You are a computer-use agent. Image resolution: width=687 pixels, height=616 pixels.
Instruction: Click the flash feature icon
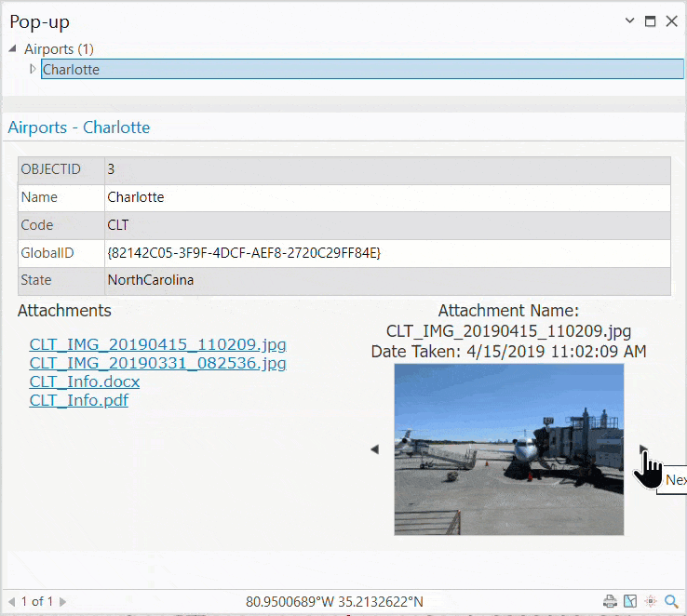pos(651,601)
